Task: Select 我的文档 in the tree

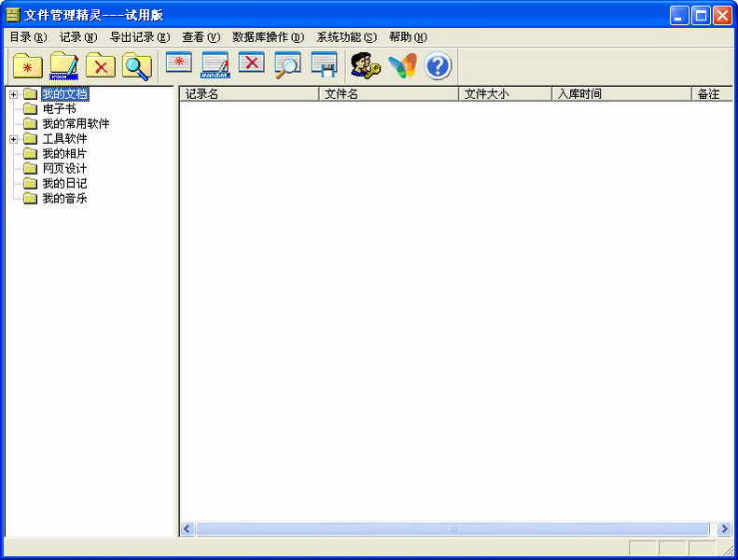Action: (x=65, y=94)
